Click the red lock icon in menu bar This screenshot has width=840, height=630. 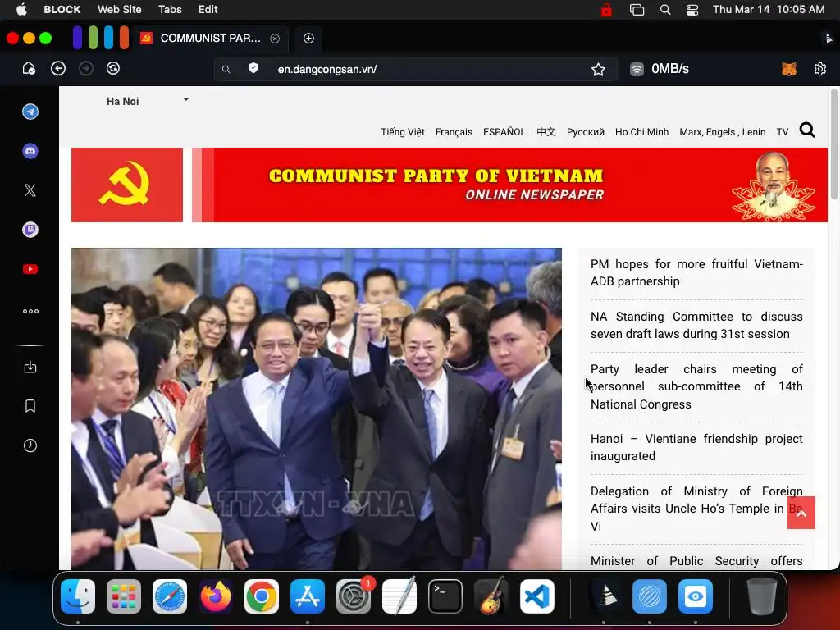tap(606, 9)
